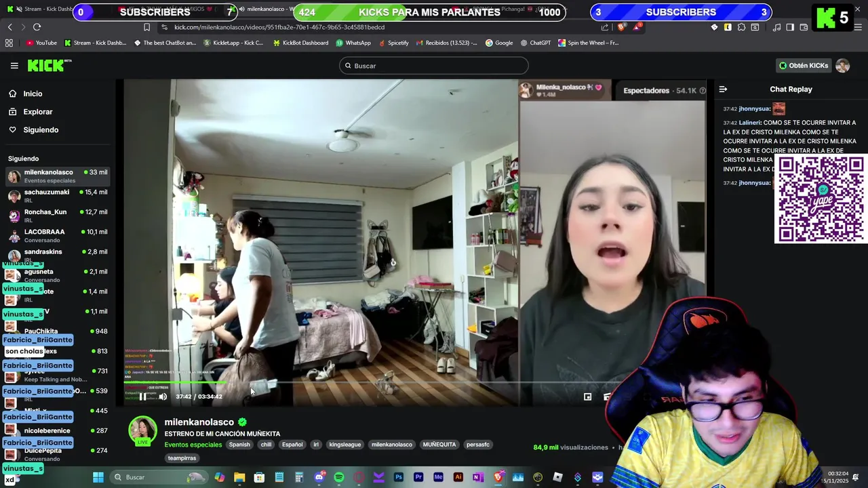Viewport: 868px width, 488px height.
Task: Open the apps grid in bookmarks bar
Action: tap(9, 43)
